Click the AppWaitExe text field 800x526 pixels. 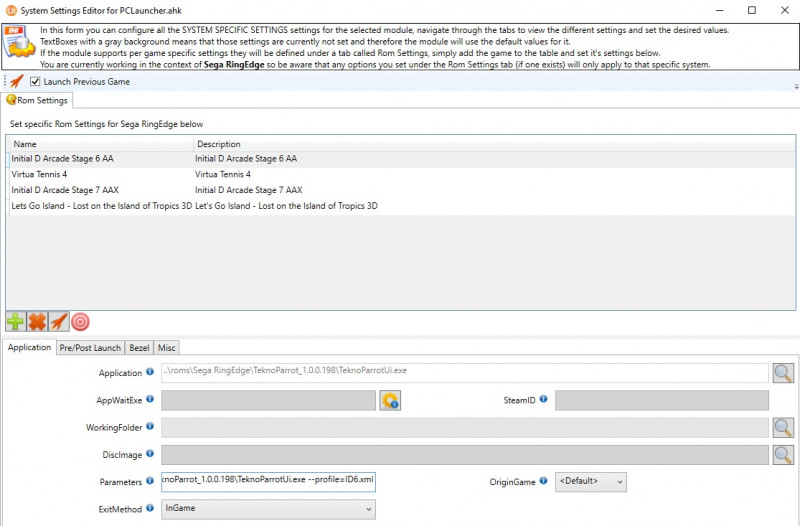click(x=268, y=400)
